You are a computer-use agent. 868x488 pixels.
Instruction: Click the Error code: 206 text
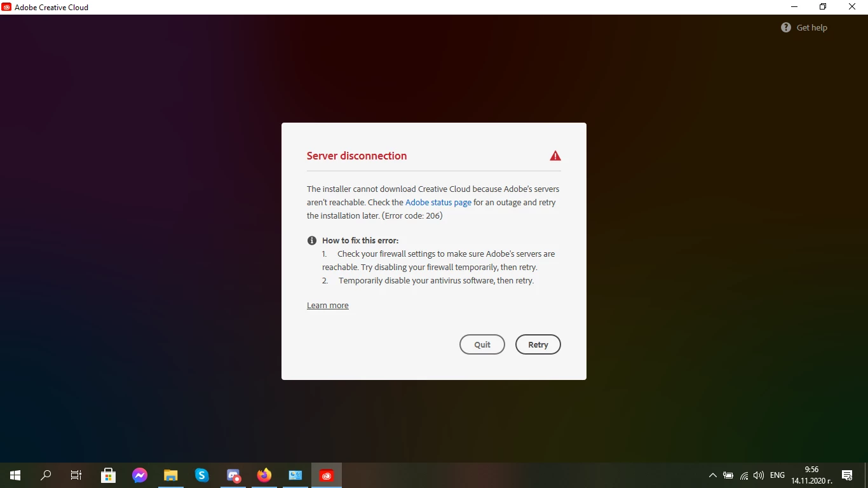412,215
